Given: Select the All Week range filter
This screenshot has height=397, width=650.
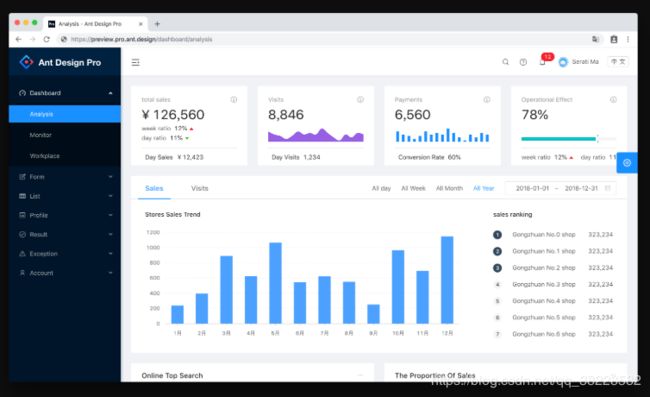Looking at the screenshot, I should point(413,189).
